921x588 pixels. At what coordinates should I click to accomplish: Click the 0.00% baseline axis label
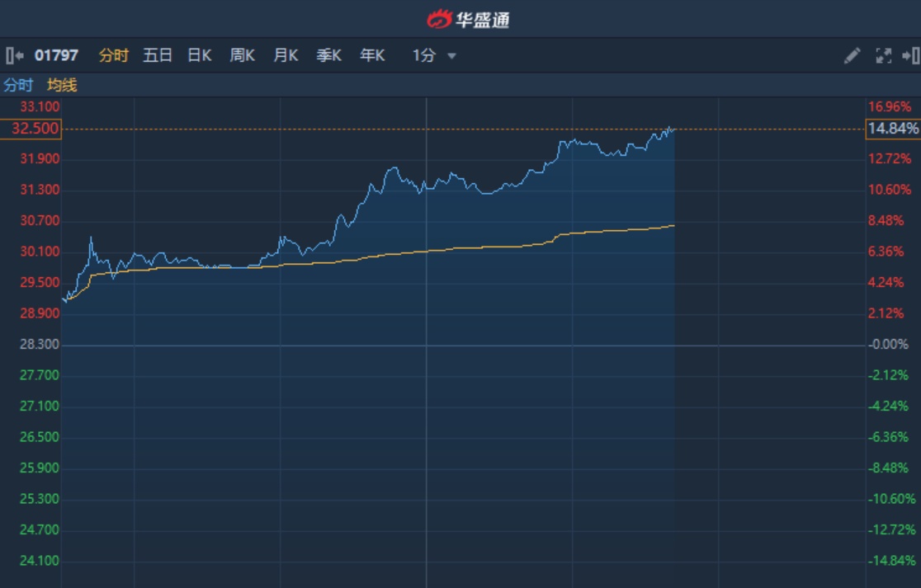pyautogui.click(x=890, y=344)
